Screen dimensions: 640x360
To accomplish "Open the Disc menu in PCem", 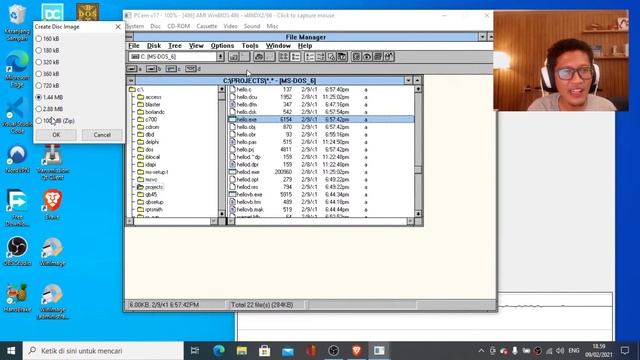I will (156, 26).
